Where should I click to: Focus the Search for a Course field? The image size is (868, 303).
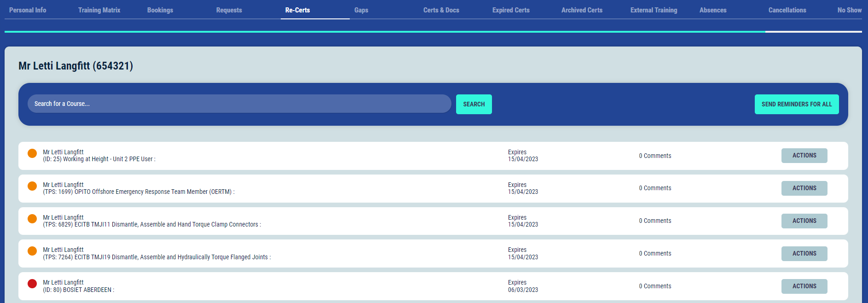tap(239, 104)
